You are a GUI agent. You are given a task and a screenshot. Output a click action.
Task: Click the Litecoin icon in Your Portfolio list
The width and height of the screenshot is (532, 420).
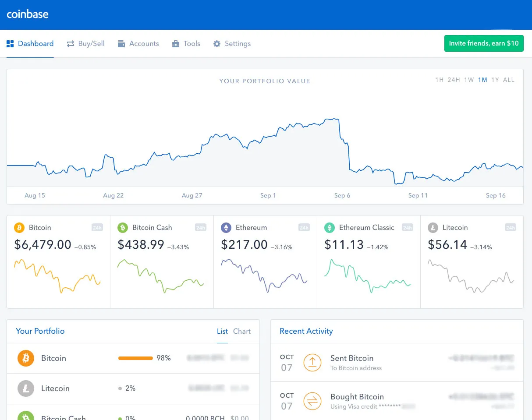tap(26, 388)
